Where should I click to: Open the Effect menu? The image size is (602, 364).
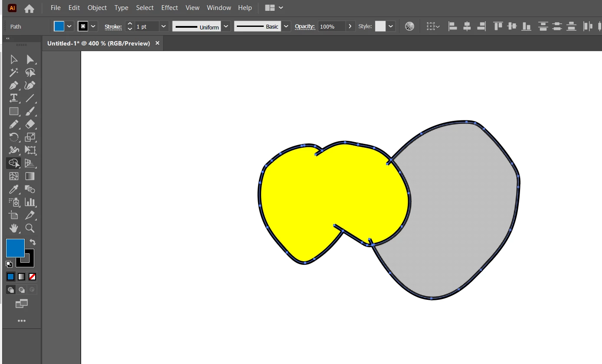170,8
